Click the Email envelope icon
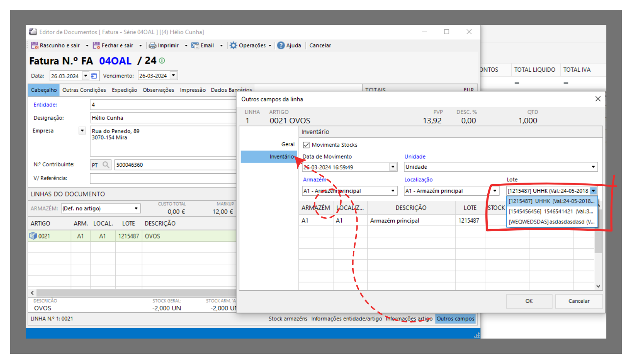The height and width of the screenshot is (364, 630). tap(195, 46)
